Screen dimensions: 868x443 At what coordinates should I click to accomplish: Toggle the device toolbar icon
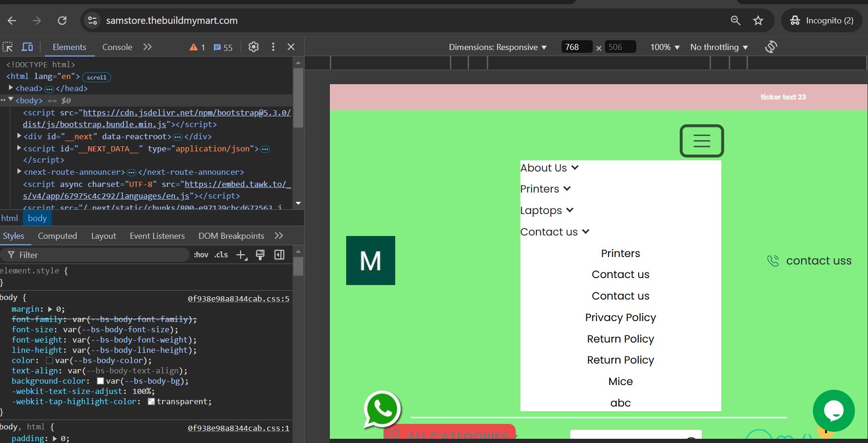coord(28,47)
